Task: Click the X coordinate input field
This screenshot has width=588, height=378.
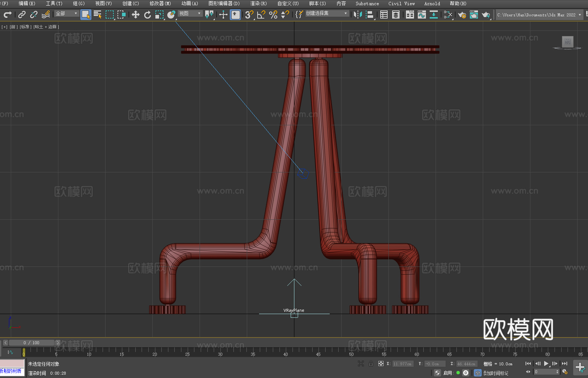Action: tap(403, 364)
